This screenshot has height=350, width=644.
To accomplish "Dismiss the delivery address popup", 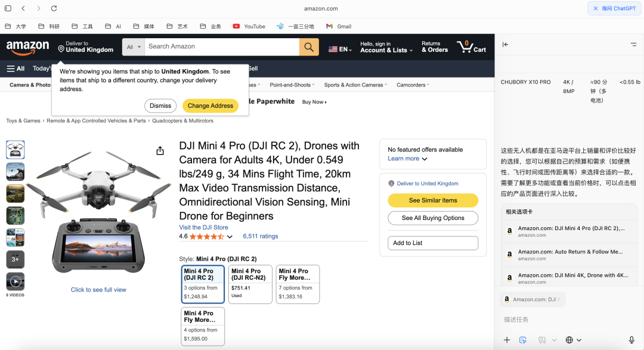I will click(160, 106).
